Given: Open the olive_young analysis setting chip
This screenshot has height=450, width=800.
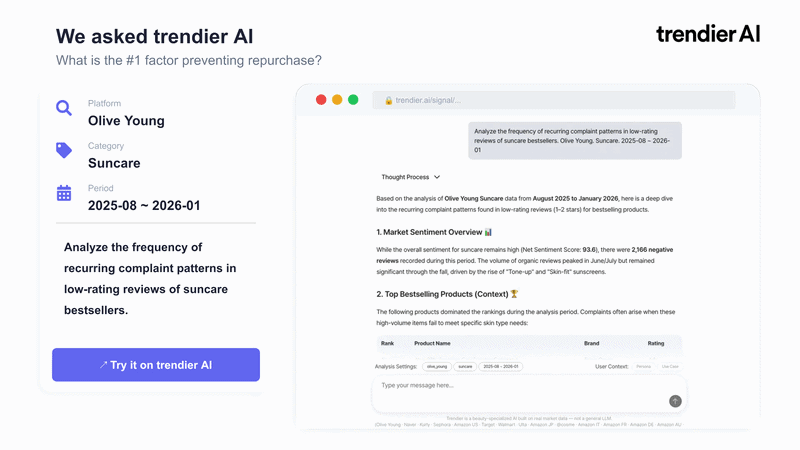Looking at the screenshot, I should 437,367.
